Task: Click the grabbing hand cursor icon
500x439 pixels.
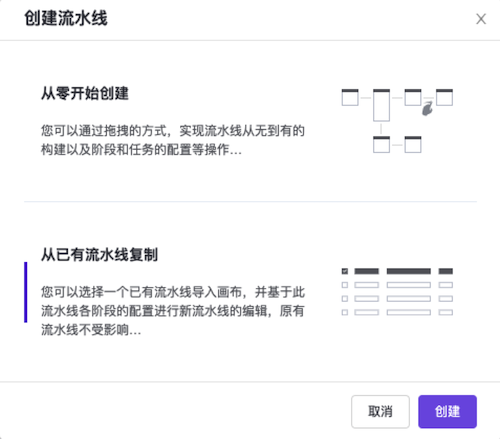Action: 427,109
